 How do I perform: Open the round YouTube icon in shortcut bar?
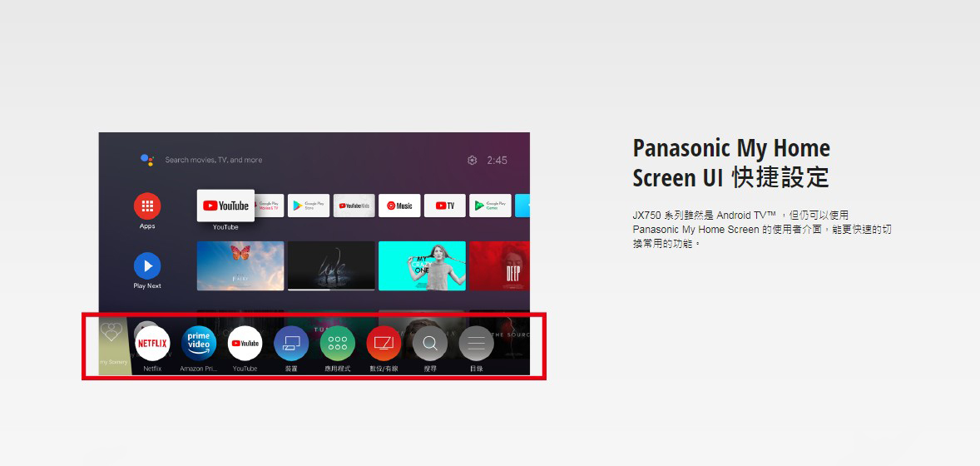pyautogui.click(x=245, y=344)
